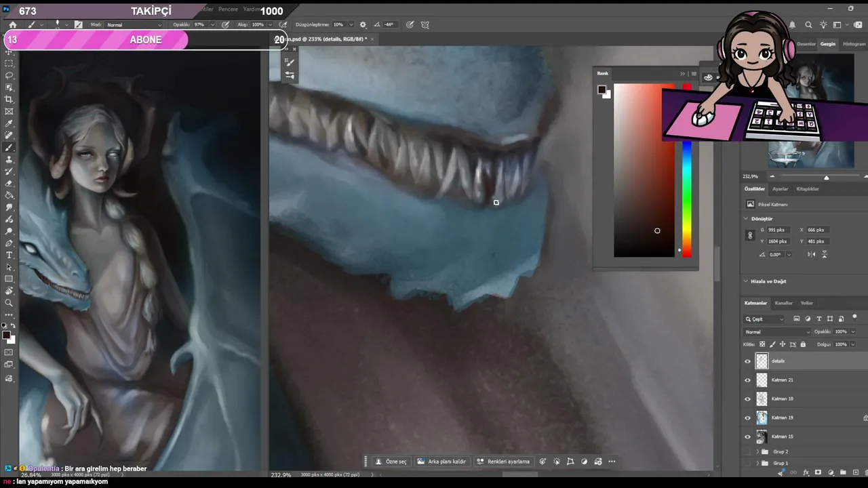
Task: Select the Brush tool in the toolbar
Action: coord(9,148)
